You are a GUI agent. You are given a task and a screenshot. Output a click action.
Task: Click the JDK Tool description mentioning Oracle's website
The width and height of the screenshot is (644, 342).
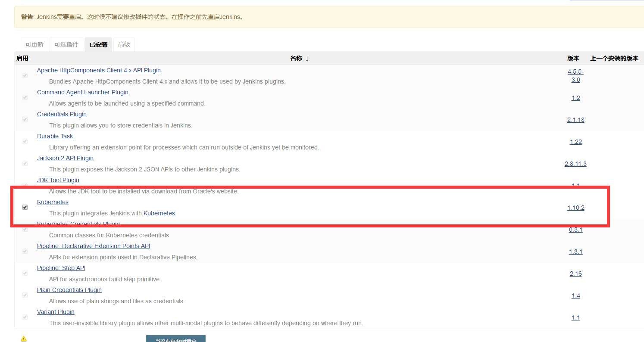pyautogui.click(x=144, y=191)
